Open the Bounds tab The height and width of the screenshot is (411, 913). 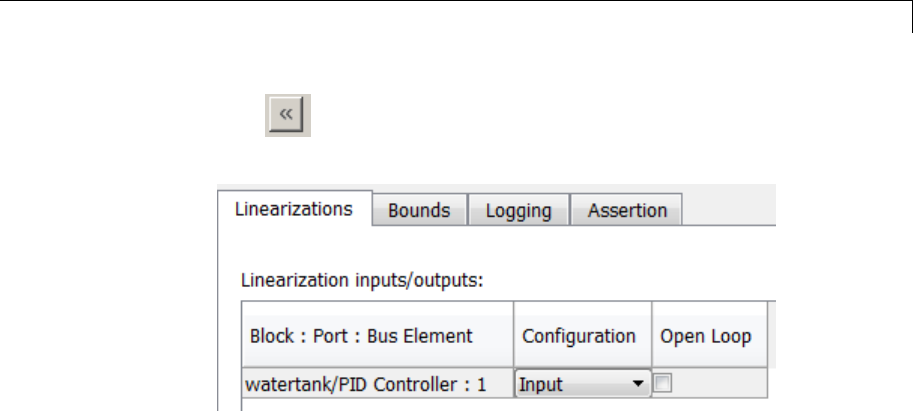tap(419, 211)
